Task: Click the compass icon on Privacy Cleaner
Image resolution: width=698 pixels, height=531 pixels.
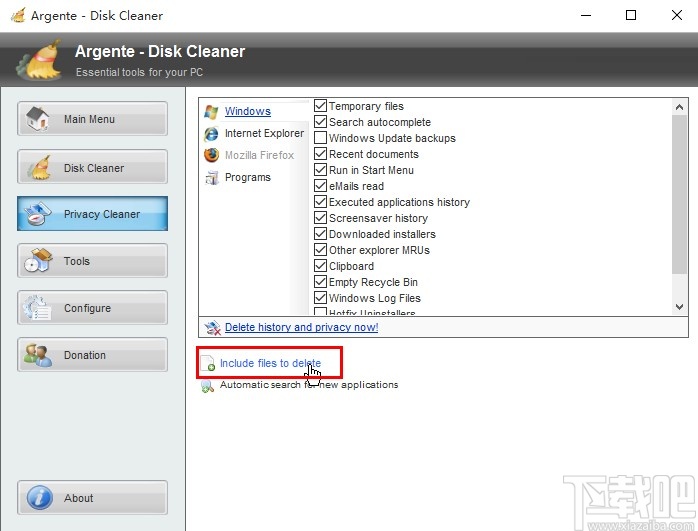Action: [x=37, y=214]
